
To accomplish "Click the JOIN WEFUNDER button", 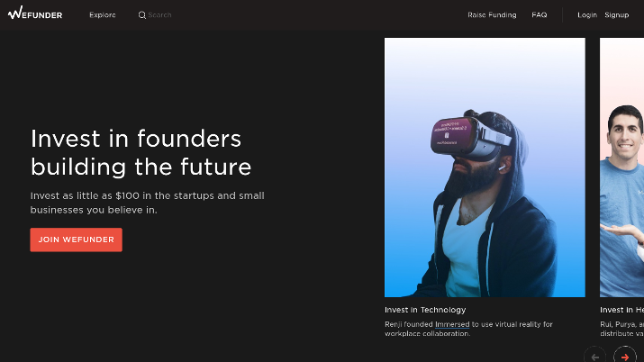I will (76, 240).
